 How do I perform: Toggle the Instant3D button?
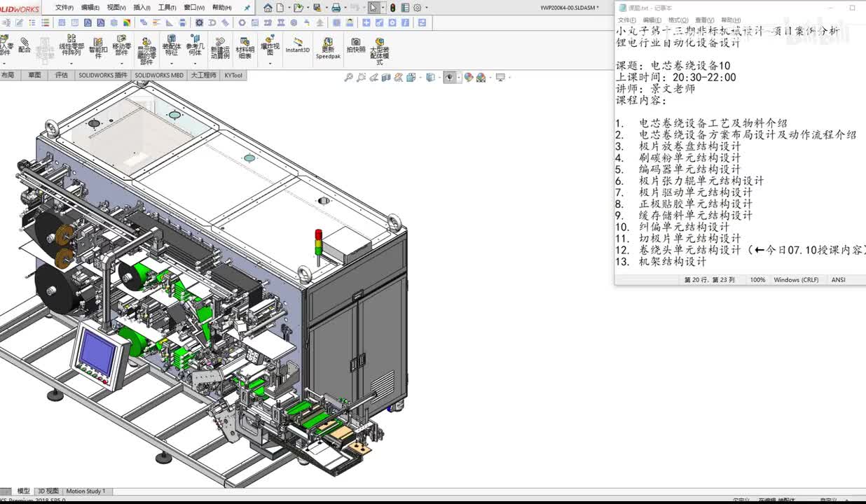297,45
